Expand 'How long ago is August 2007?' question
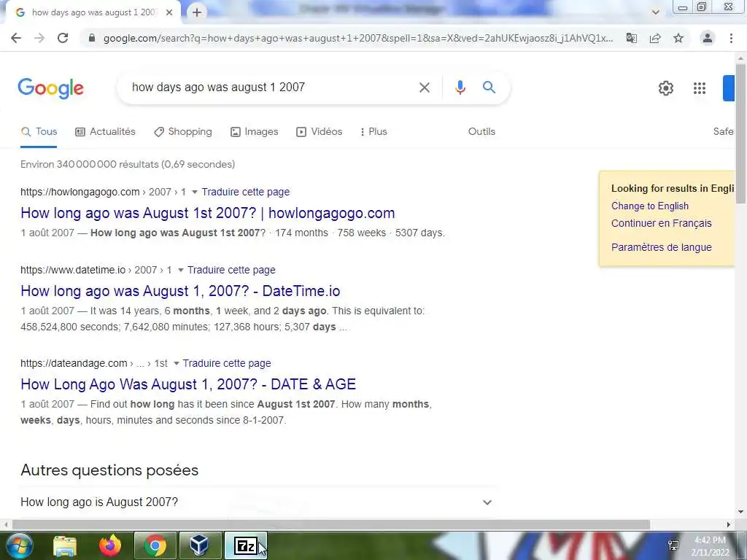The image size is (747, 560). pos(258,502)
